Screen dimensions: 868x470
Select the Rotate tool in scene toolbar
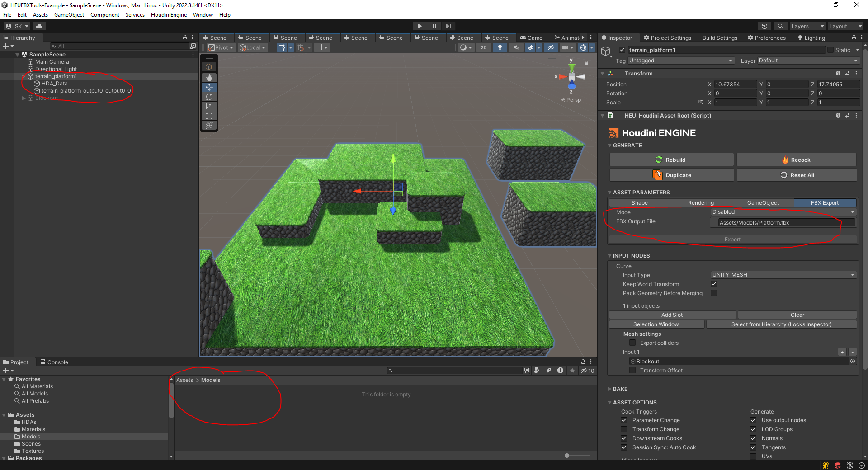(x=209, y=97)
